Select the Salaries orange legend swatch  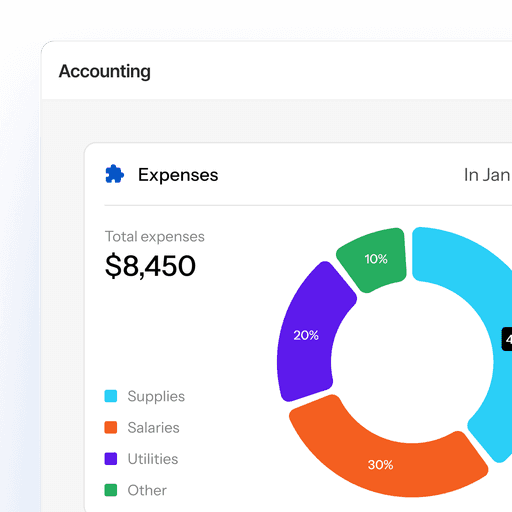[111, 427]
